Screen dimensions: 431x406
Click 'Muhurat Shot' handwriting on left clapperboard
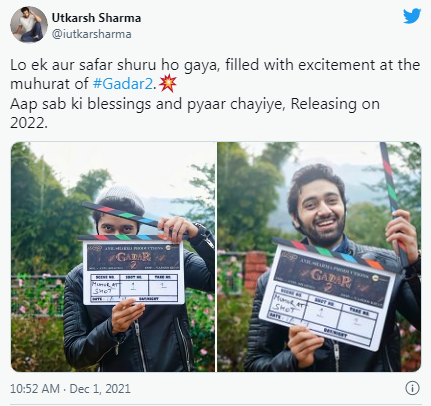(x=105, y=288)
